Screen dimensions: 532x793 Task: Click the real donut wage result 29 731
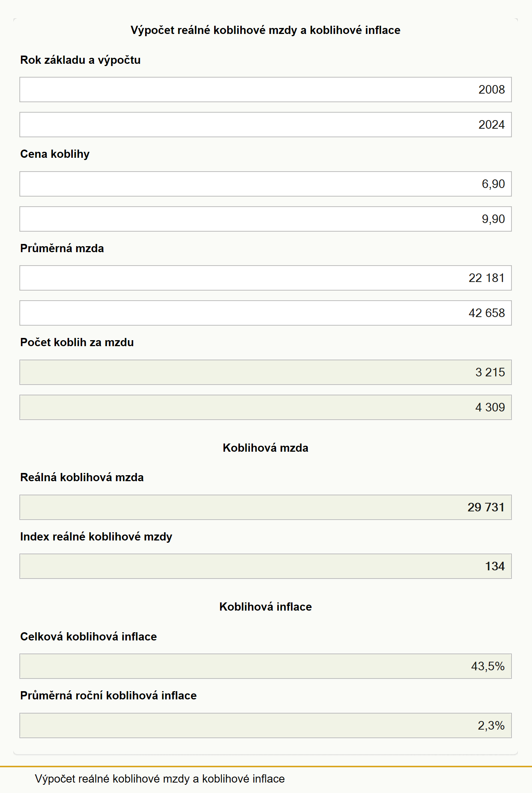(x=266, y=507)
